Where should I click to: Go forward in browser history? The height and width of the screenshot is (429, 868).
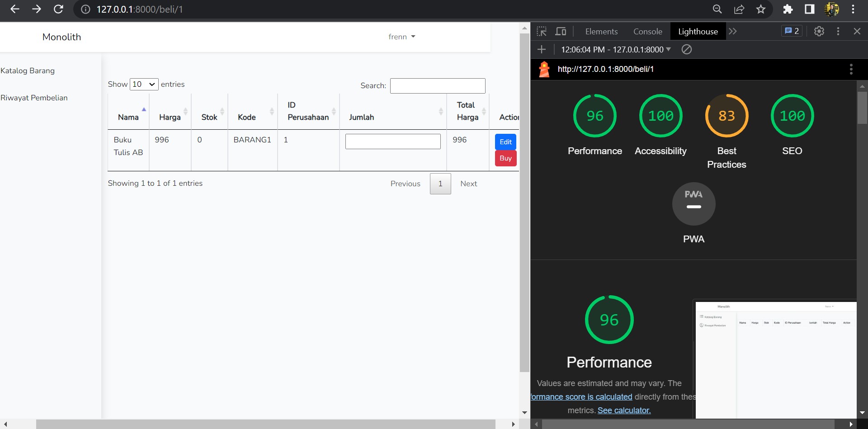click(x=37, y=9)
